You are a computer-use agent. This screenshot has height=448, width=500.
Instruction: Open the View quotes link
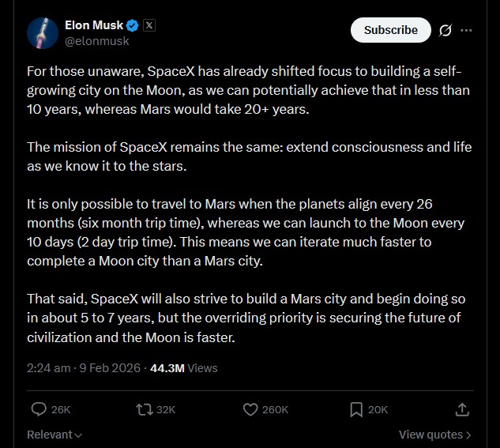pyautogui.click(x=434, y=435)
